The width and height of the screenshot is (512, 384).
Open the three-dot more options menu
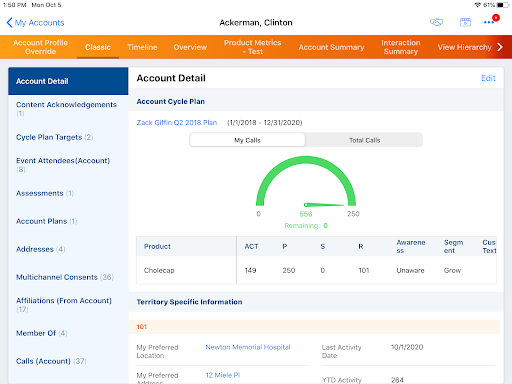click(x=489, y=22)
